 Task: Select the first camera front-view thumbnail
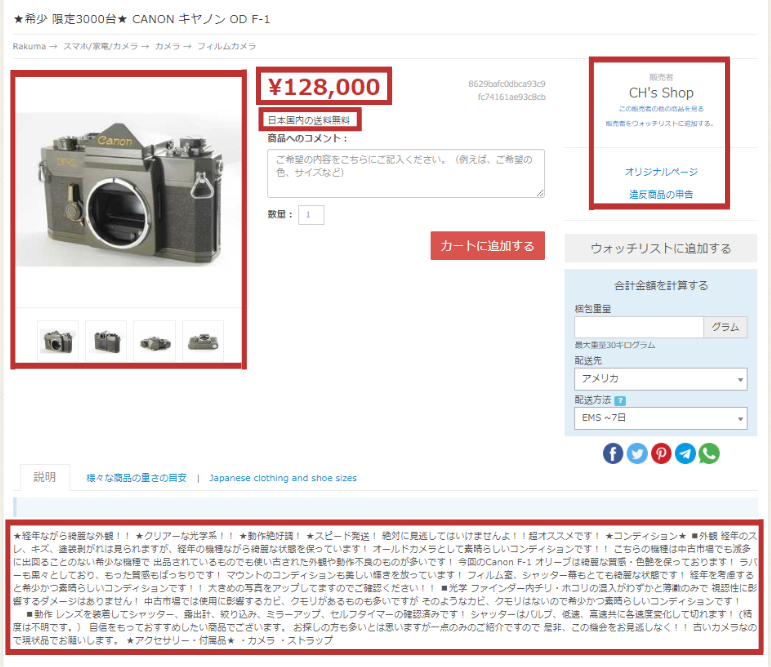pos(58,341)
